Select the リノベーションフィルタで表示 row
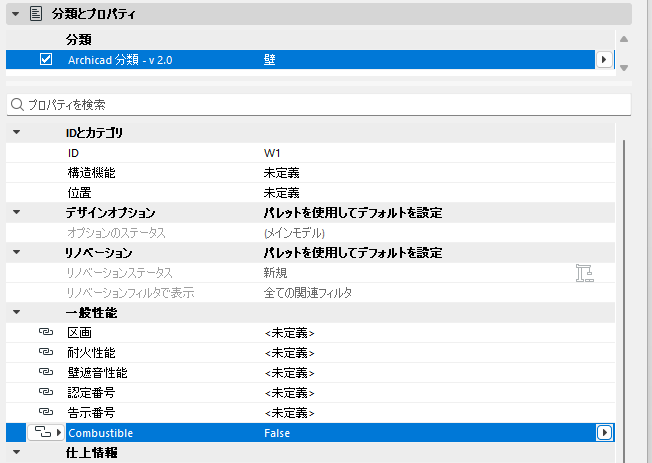The height and width of the screenshot is (463, 652). [310, 293]
